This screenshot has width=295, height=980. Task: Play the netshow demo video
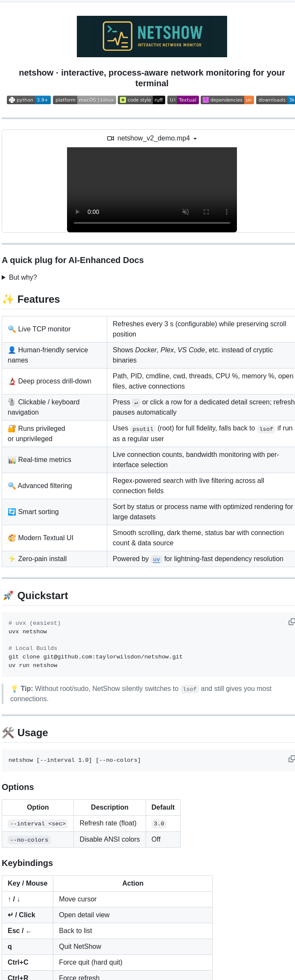[78, 212]
